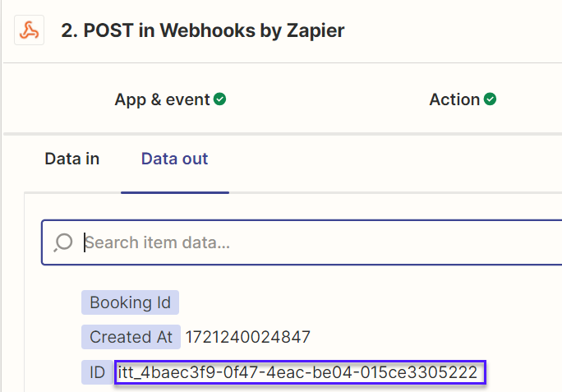Screen dimensions: 562x392
Task: Click the Data in label text
Action: (x=72, y=159)
